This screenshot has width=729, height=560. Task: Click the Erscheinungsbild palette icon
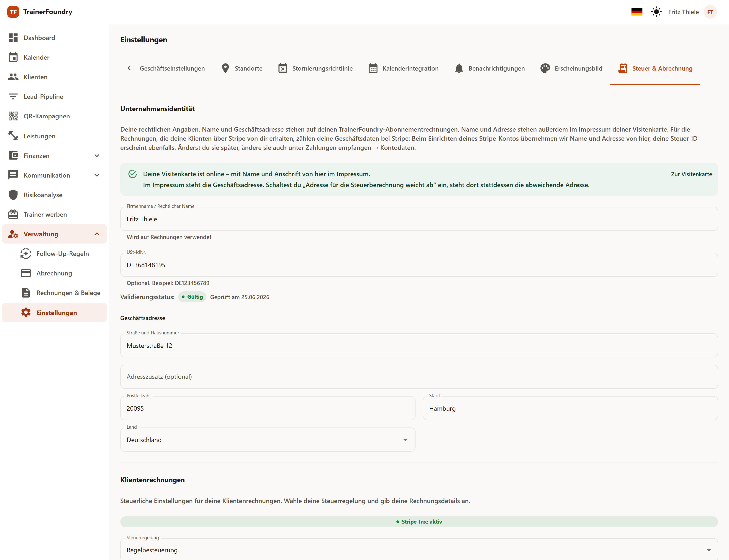(545, 68)
